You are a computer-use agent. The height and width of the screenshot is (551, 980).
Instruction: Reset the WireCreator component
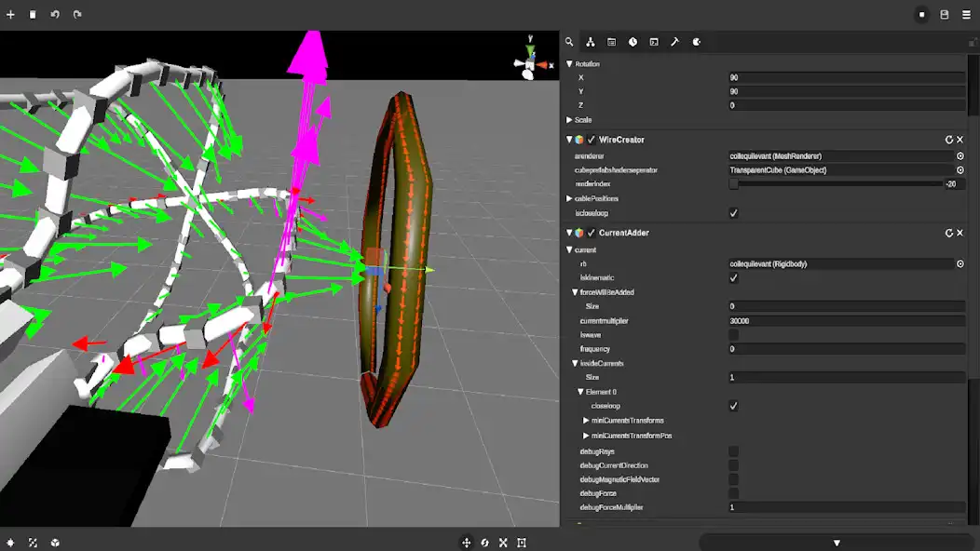(948, 140)
